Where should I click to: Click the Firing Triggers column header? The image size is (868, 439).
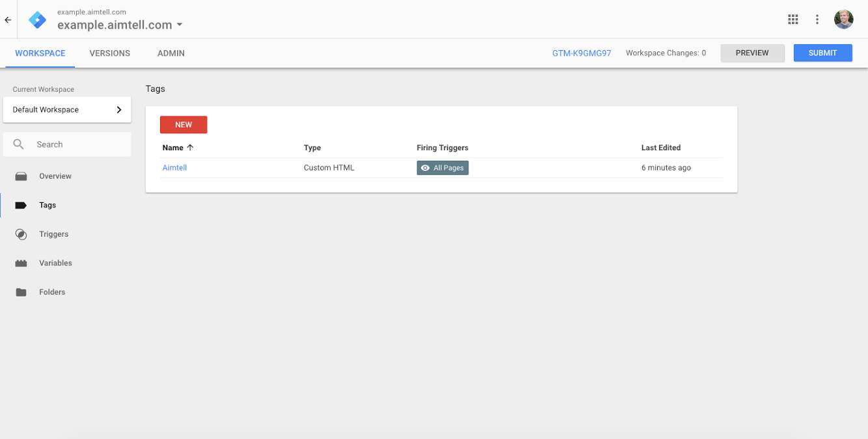click(x=442, y=148)
